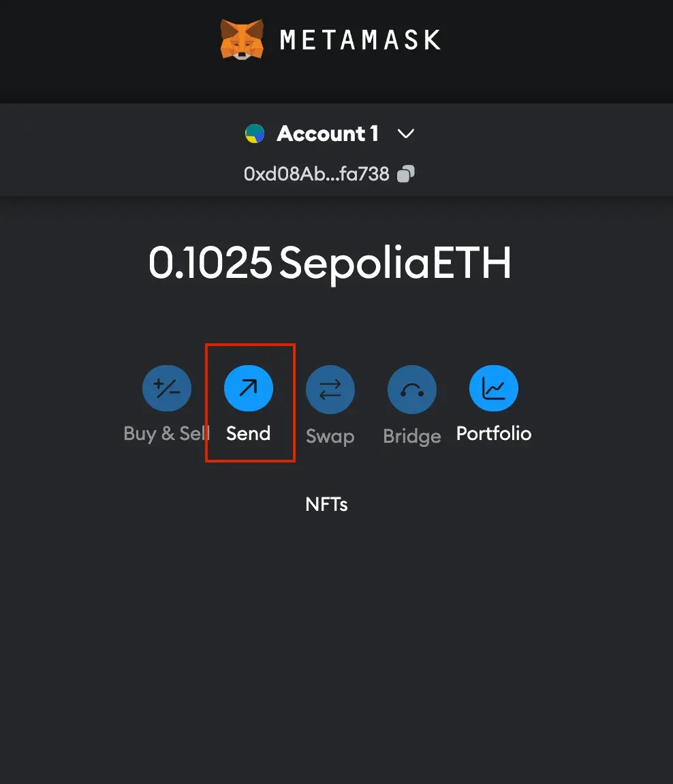Click the Bridge text label
The image size is (673, 784).
coord(412,436)
